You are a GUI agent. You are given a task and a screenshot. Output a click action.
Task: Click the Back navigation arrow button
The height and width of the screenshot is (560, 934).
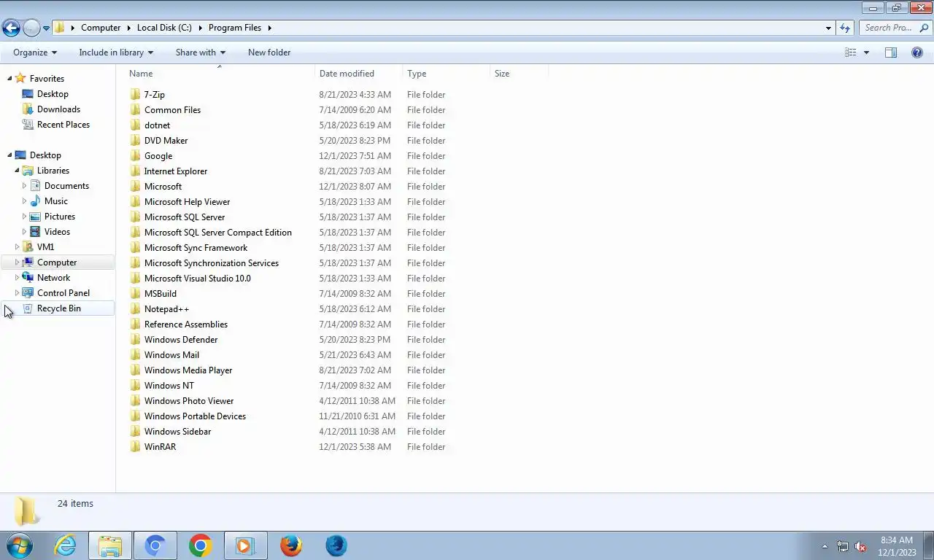11,28
